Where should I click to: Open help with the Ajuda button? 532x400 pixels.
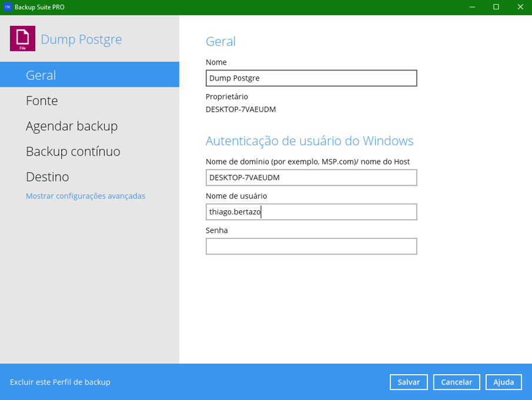(503, 382)
